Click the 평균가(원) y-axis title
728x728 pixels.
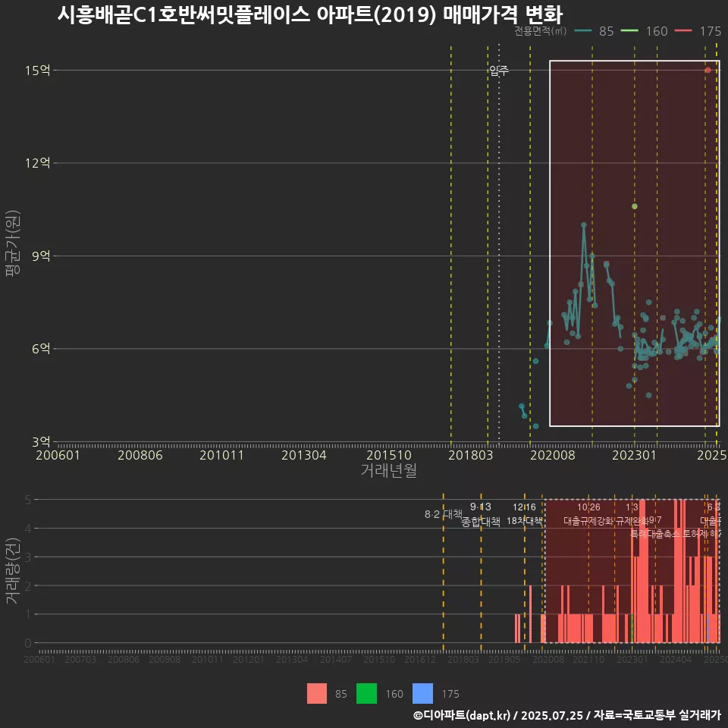[13, 243]
